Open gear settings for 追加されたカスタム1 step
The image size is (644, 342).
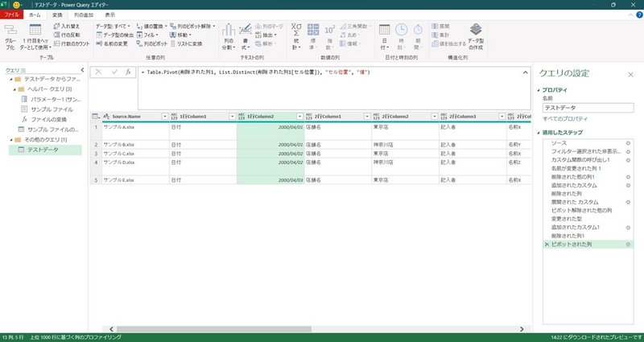tap(628, 228)
